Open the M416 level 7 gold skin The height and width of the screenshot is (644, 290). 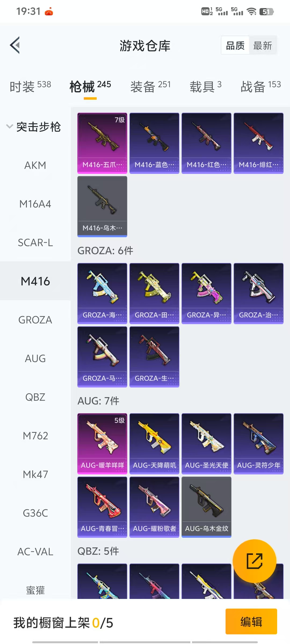102,143
